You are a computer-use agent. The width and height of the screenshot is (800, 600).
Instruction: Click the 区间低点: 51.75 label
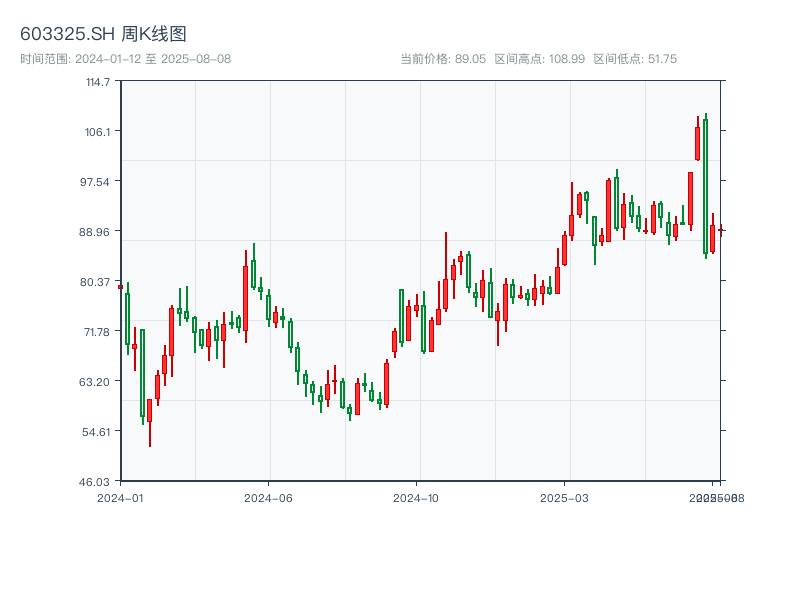635,59
